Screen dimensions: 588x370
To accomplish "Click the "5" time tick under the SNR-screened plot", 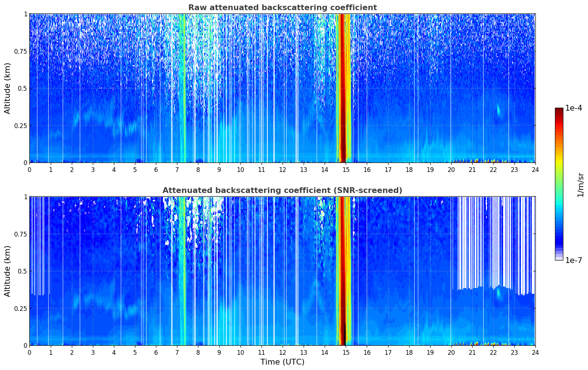I will (x=135, y=353).
